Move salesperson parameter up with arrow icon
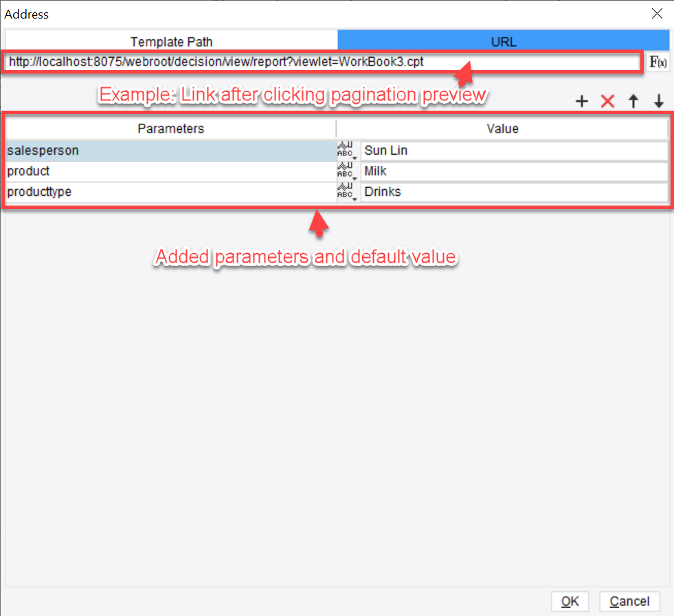The width and height of the screenshot is (674, 616). click(633, 101)
